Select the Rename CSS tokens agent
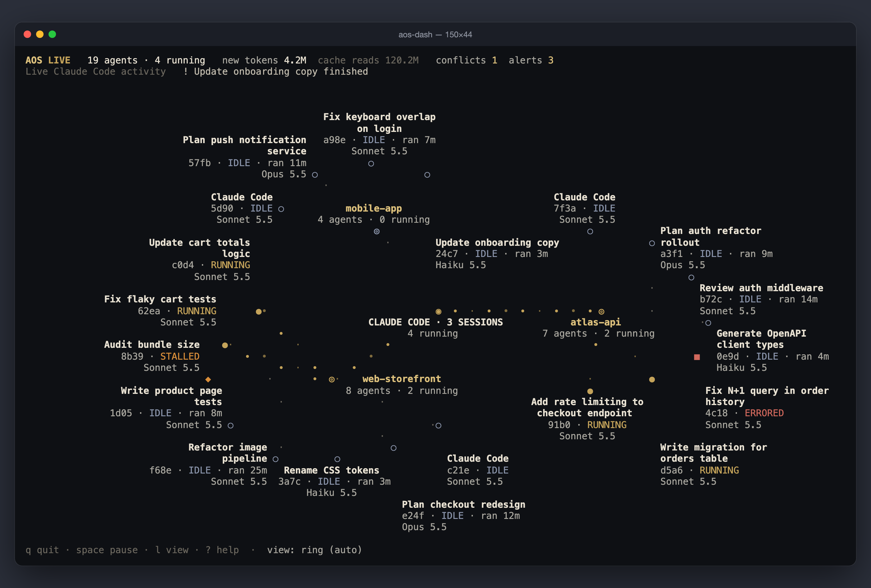The height and width of the screenshot is (588, 871). click(331, 470)
